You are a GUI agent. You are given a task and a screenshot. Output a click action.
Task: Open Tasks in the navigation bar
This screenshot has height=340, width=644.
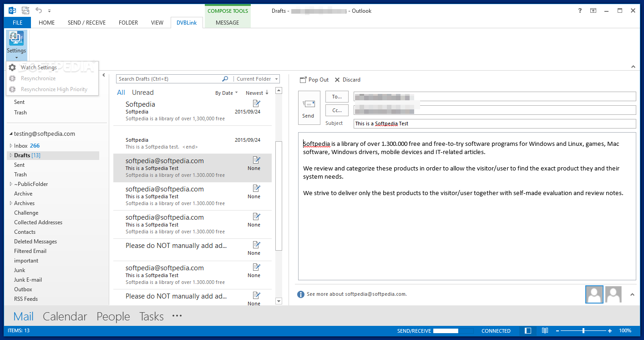(x=152, y=316)
